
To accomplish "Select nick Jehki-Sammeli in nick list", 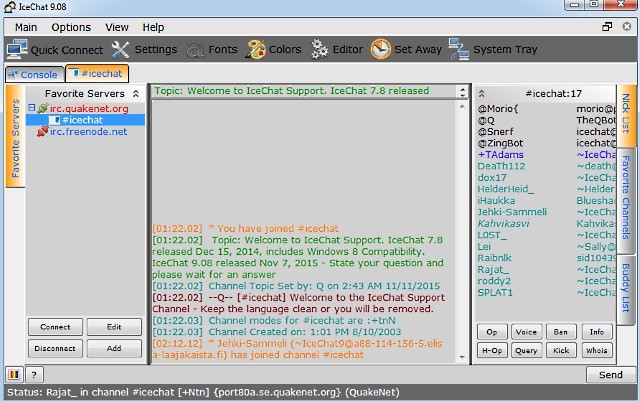I will pos(512,212).
